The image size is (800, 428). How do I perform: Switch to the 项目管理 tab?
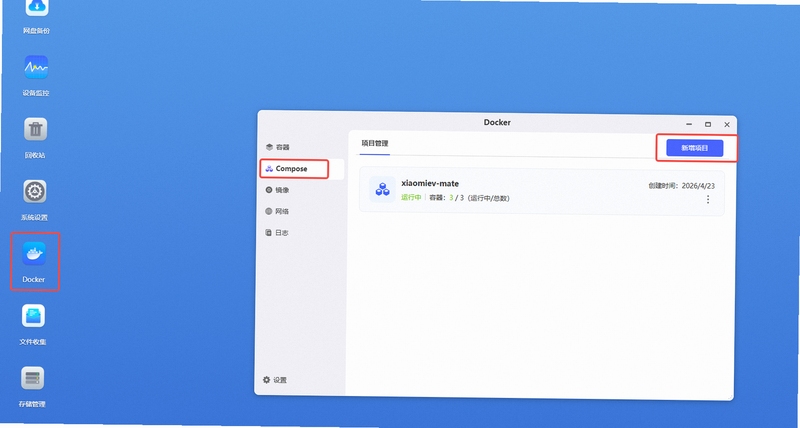click(374, 143)
